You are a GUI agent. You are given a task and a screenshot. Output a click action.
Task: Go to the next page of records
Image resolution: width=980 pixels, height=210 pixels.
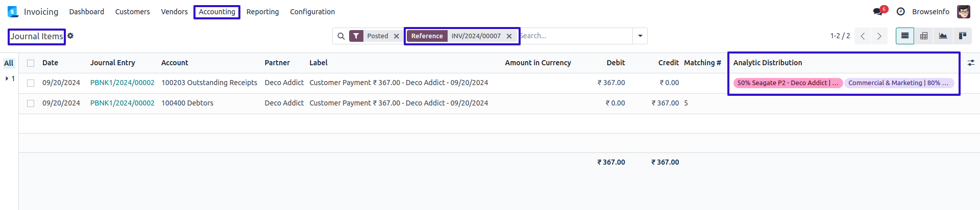click(879, 36)
